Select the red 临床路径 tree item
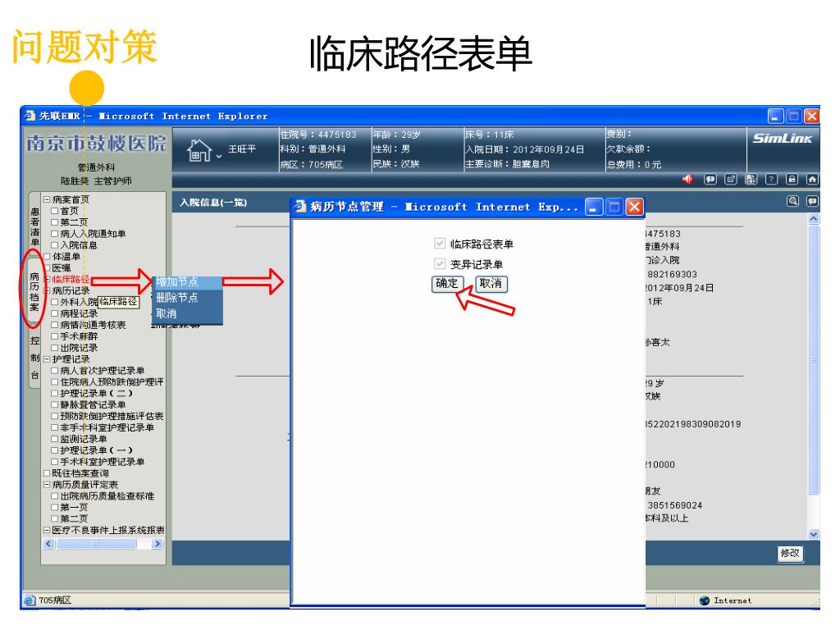The width and height of the screenshot is (840, 630). click(x=71, y=279)
